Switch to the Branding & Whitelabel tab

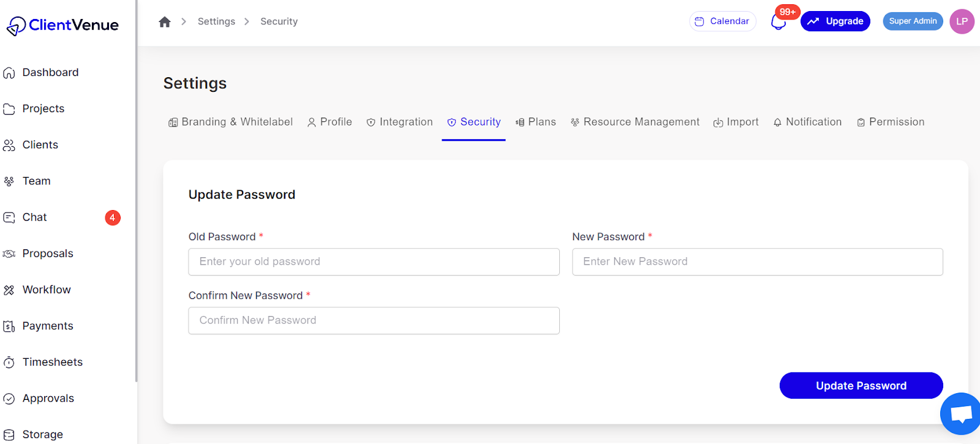231,122
